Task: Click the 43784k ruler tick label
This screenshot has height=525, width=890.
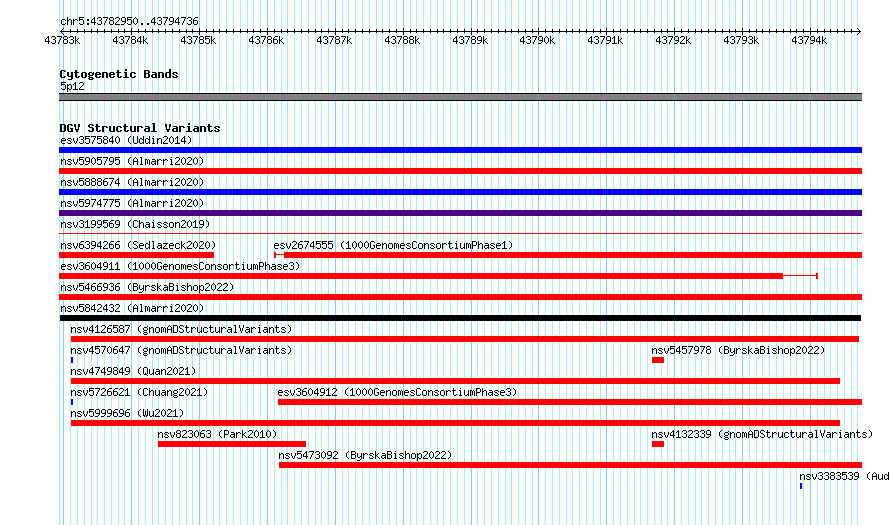Action: click(130, 41)
